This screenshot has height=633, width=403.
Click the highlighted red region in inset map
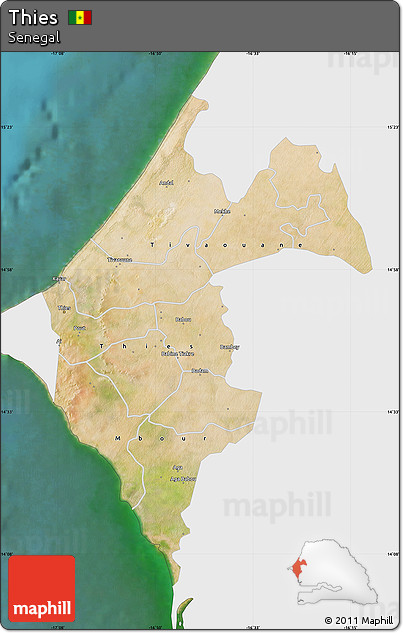tap(298, 569)
